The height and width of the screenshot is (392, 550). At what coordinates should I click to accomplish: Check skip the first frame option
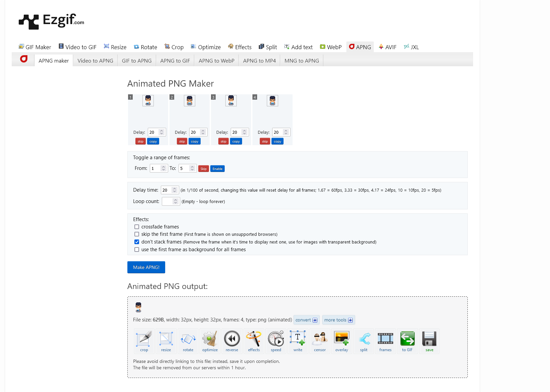click(x=137, y=234)
